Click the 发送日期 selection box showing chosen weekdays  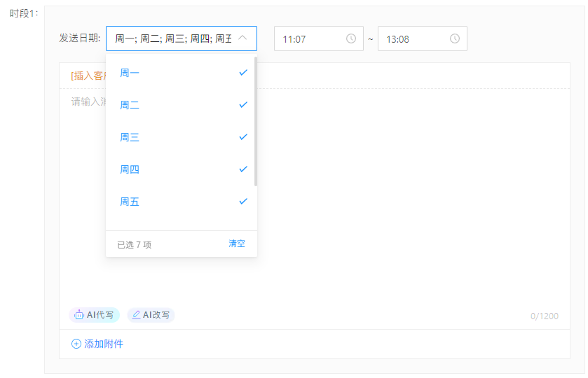(x=172, y=38)
